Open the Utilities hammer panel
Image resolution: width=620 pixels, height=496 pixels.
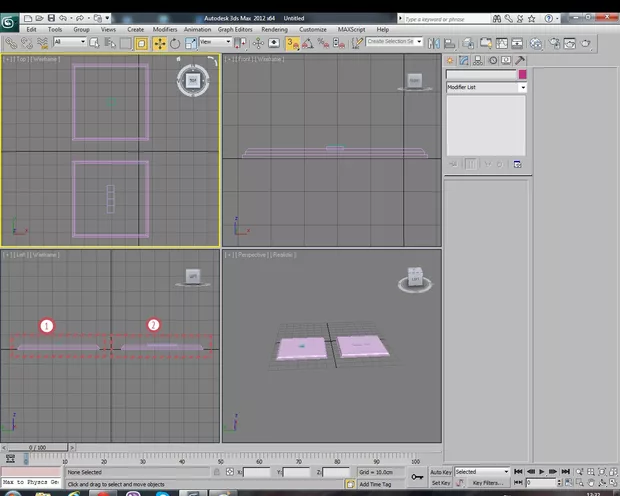(x=520, y=60)
